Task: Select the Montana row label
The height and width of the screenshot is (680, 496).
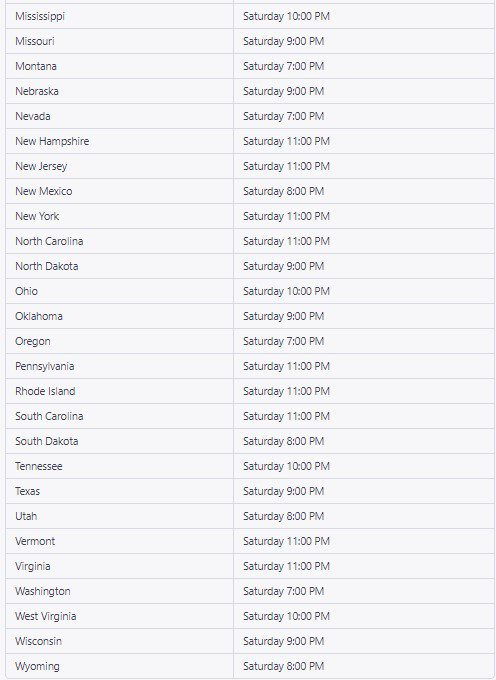Action: pos(36,66)
